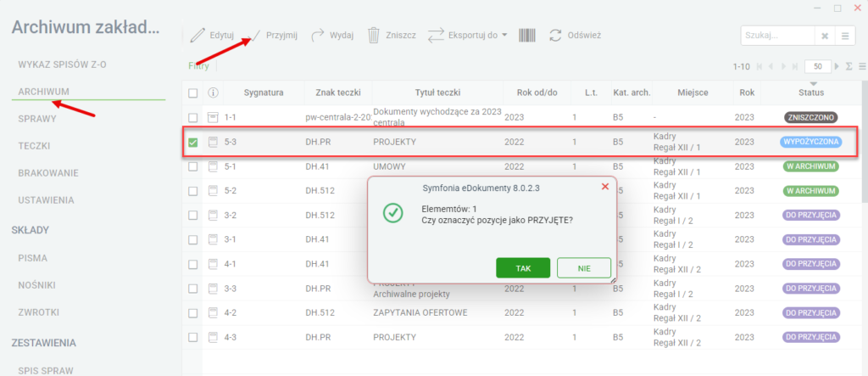
Task: Open WYKAZ SPISÓW Z-O in sidebar
Action: [62, 65]
